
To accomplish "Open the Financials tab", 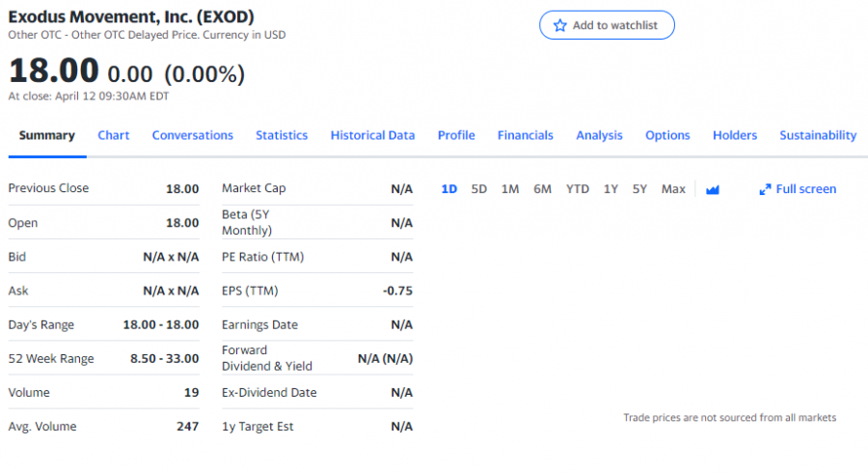I will pyautogui.click(x=526, y=135).
